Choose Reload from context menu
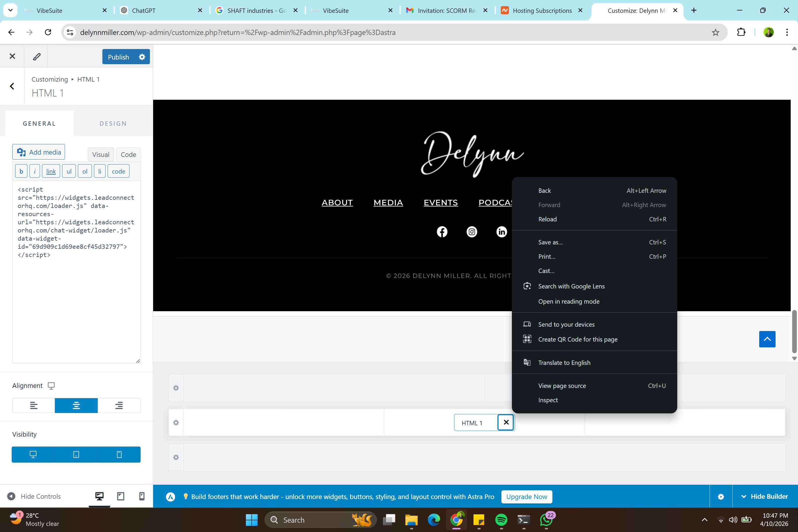798x532 pixels. click(594, 219)
